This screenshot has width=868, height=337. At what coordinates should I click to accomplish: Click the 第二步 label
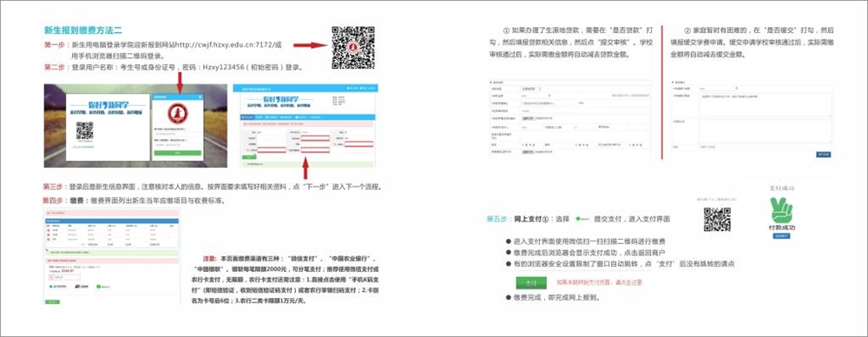(x=55, y=68)
